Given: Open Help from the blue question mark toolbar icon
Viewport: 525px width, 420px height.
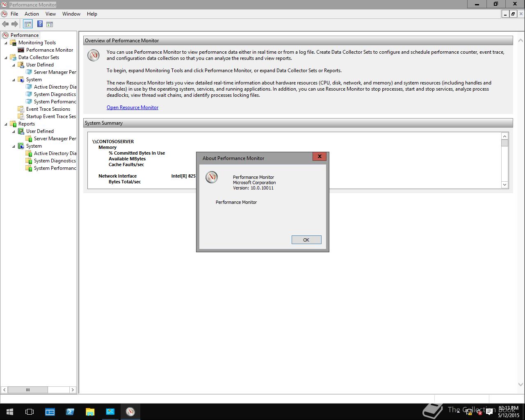Looking at the screenshot, I should click(x=40, y=24).
